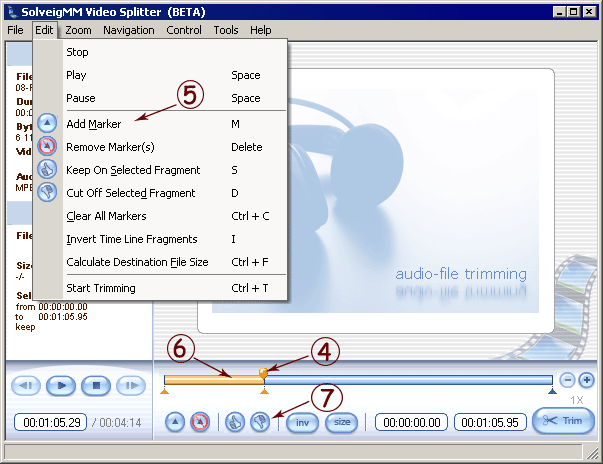The width and height of the screenshot is (603, 464).
Task: Select Pause in the Edit menu
Action: click(x=160, y=98)
